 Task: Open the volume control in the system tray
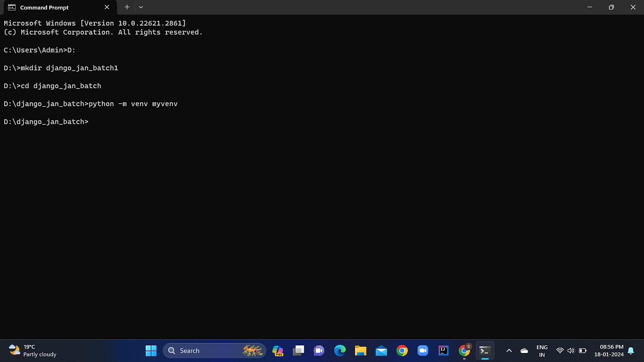[x=571, y=351]
